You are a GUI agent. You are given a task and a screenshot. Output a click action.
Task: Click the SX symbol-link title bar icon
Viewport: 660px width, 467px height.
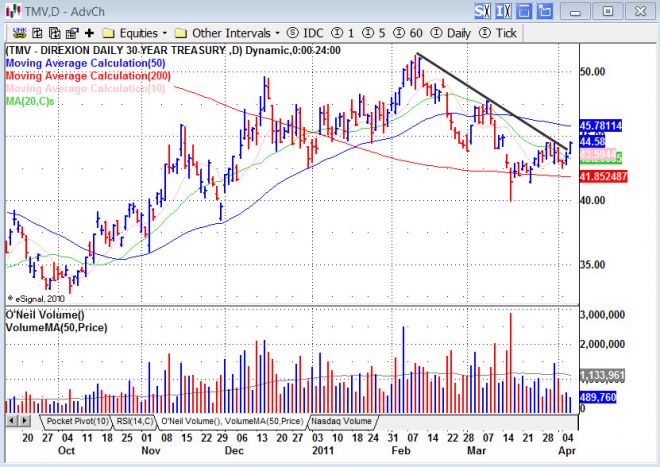482,11
